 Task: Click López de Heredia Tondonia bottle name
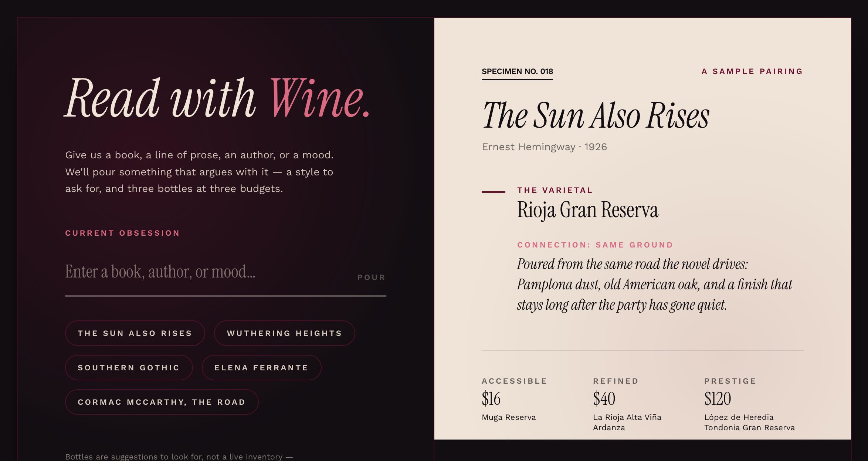click(x=749, y=423)
